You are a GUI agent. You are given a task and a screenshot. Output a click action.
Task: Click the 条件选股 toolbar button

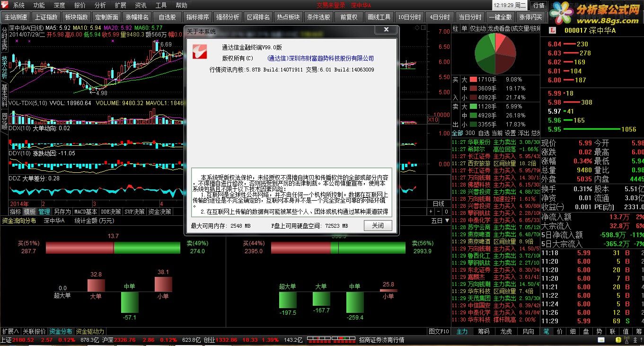(x=319, y=17)
